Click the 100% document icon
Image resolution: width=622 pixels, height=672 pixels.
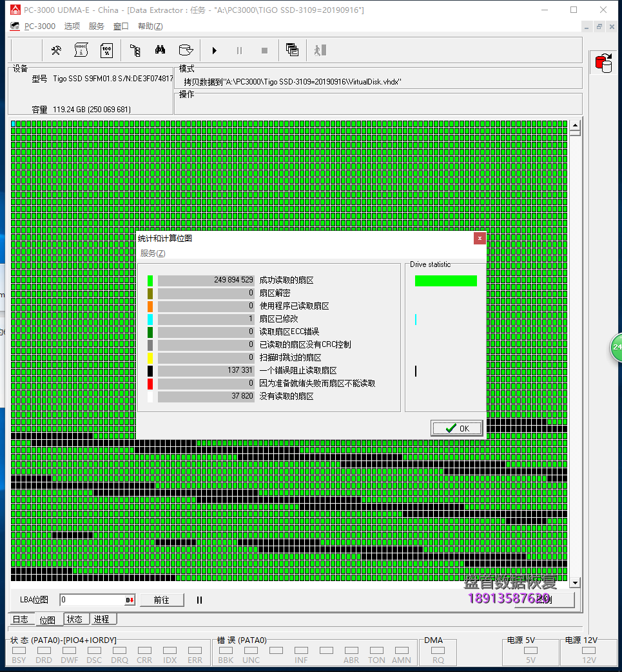tap(107, 50)
